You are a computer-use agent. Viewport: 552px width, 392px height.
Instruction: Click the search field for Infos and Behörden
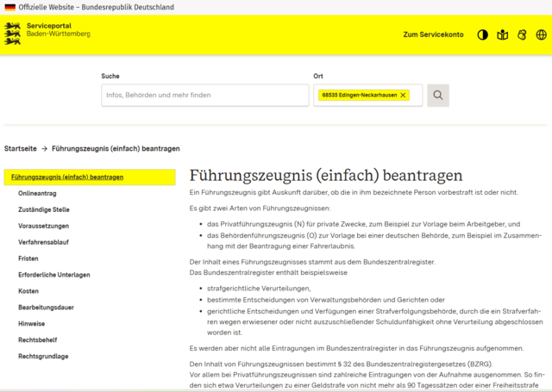[204, 95]
